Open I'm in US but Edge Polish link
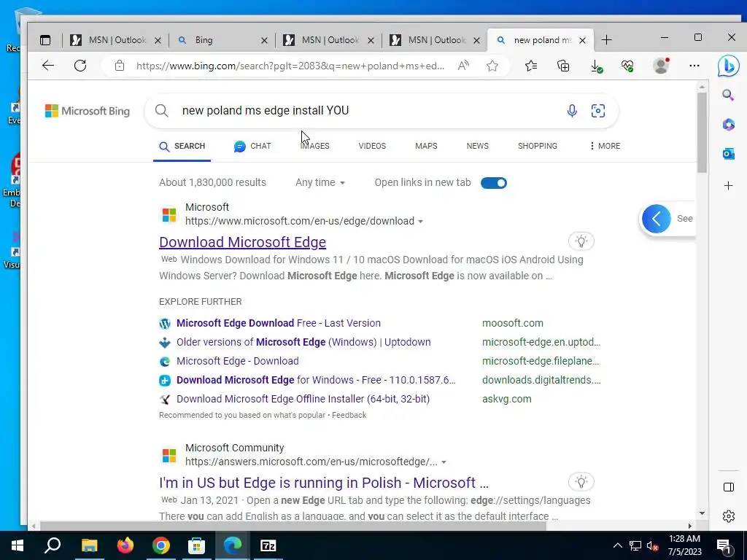747x560 pixels. coord(323,483)
